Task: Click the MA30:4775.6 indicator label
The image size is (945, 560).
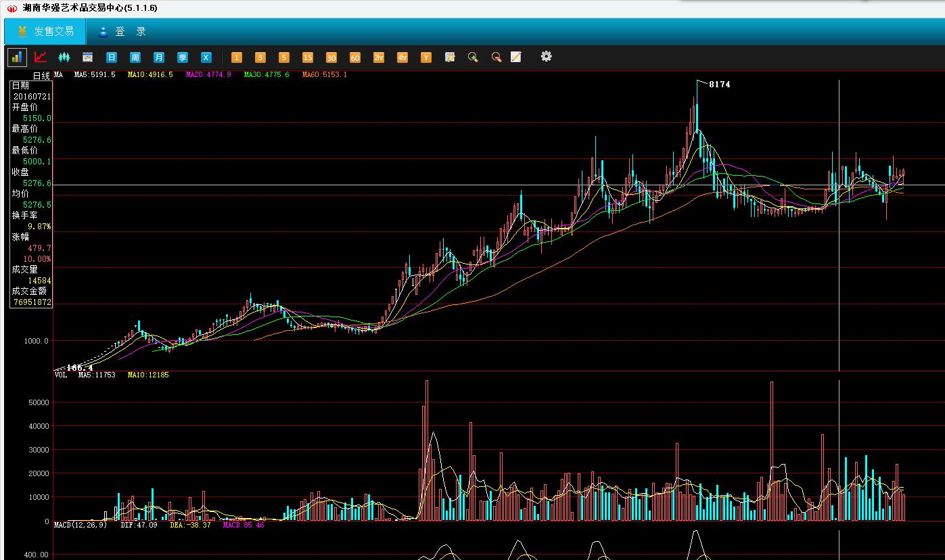Action: (267, 74)
